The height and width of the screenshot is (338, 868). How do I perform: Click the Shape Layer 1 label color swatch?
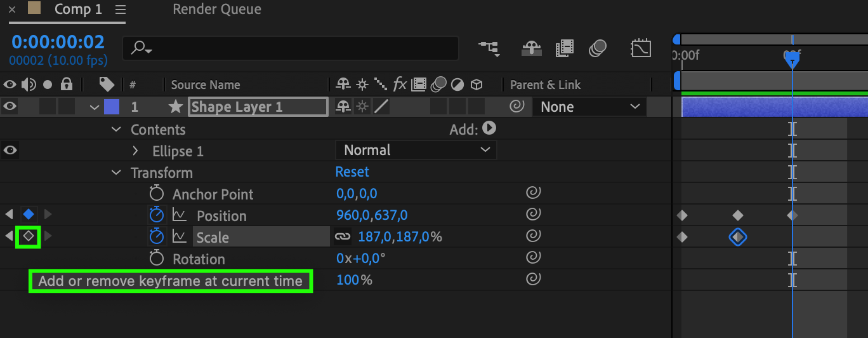[x=111, y=107]
